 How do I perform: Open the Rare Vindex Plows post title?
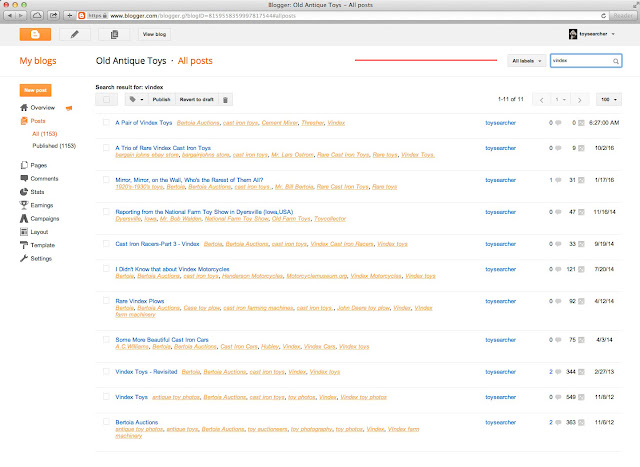click(140, 301)
